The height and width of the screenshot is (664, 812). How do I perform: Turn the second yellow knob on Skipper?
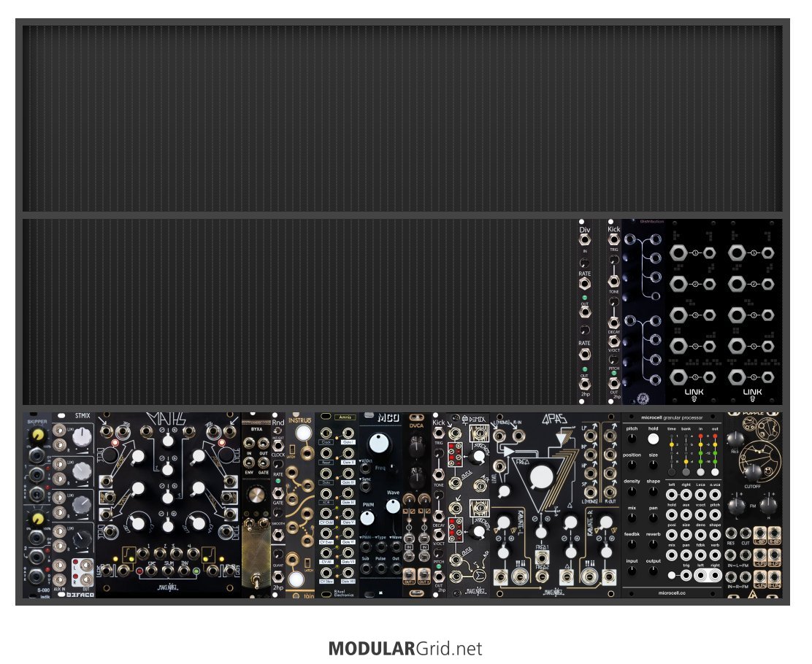point(37,517)
